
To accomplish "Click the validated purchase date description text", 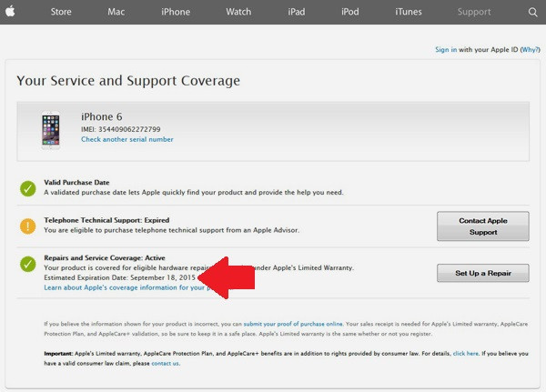I will coord(194,192).
